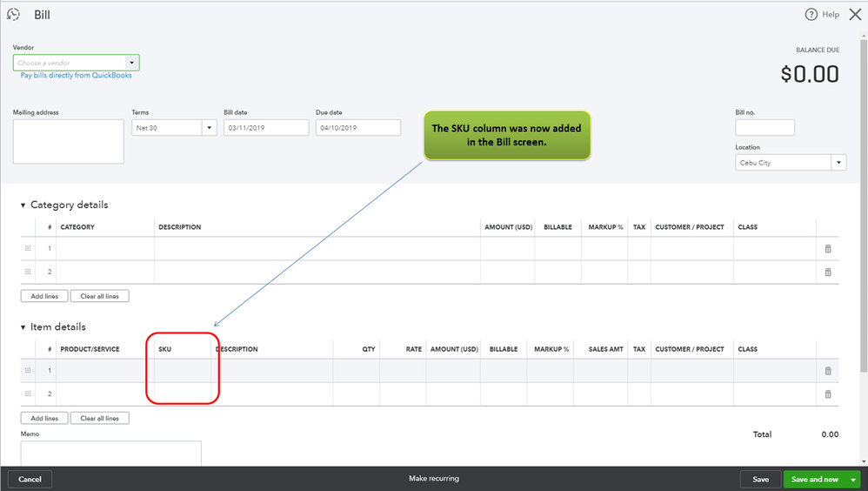868x491 pixels.
Task: Add lines in Category details
Action: pyautogui.click(x=44, y=296)
